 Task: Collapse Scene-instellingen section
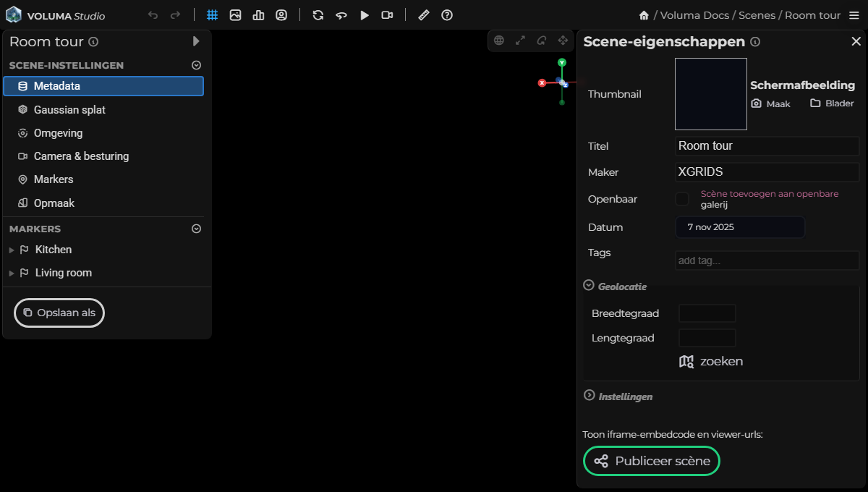tap(196, 65)
